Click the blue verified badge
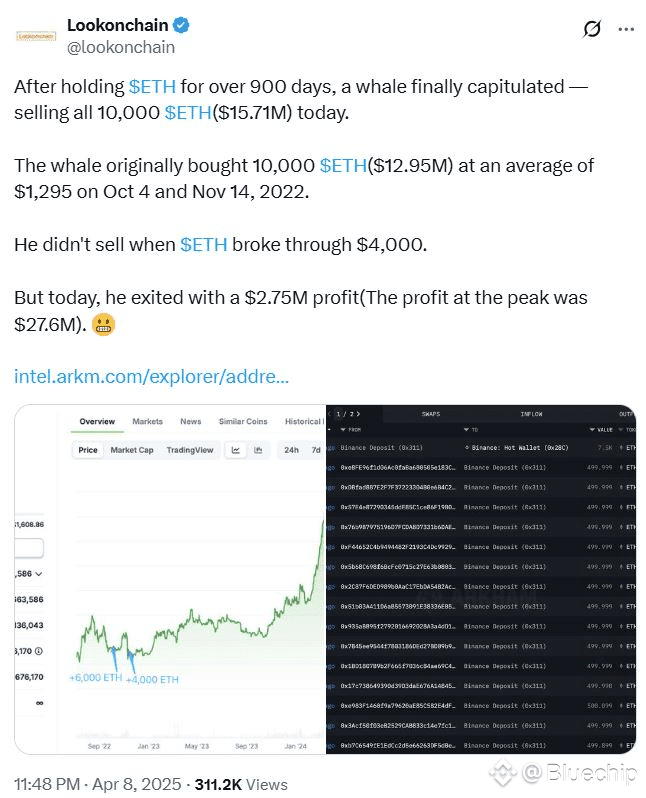 181,25
